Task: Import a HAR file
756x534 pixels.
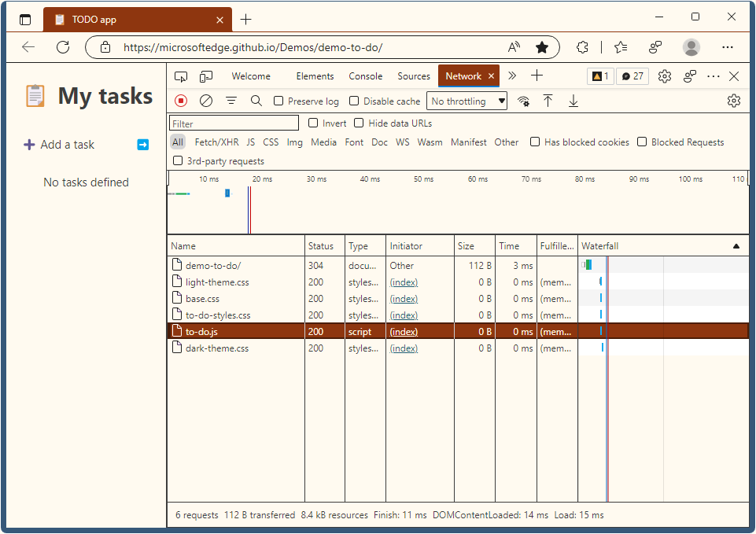Action: point(548,101)
